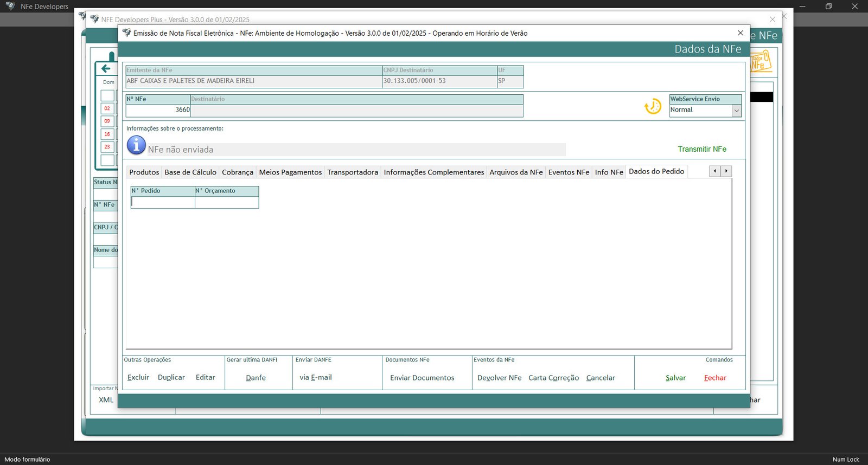Click the blue information icon
Viewport: 868px width, 465px height.
point(136,145)
